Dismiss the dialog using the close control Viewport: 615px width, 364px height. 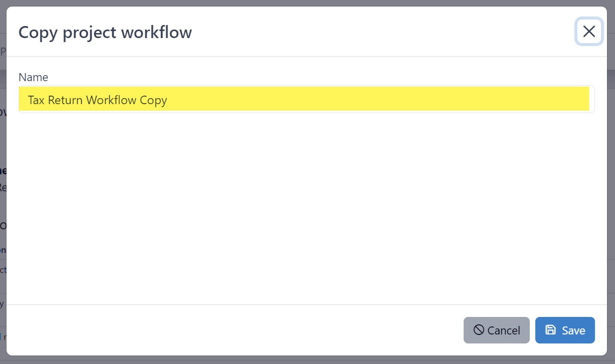point(589,32)
